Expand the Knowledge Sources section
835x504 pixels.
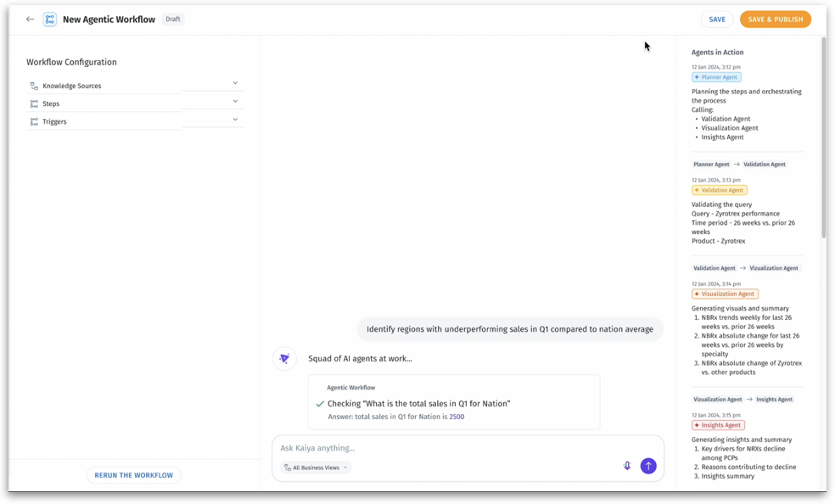pos(235,83)
